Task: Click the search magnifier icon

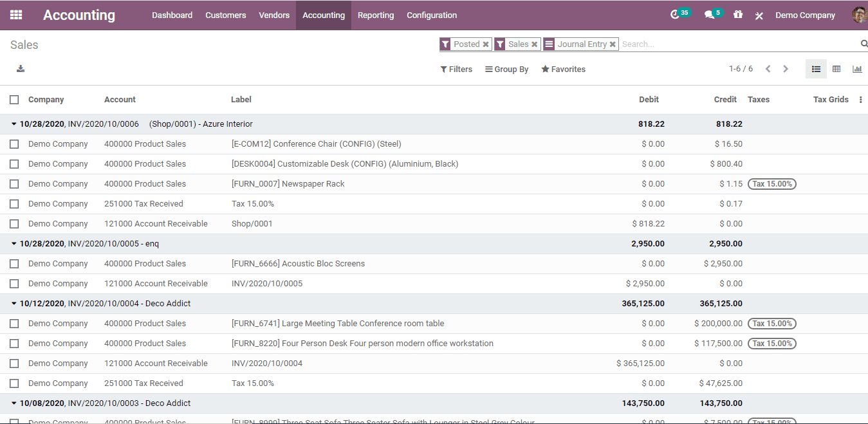Action: 863,44
